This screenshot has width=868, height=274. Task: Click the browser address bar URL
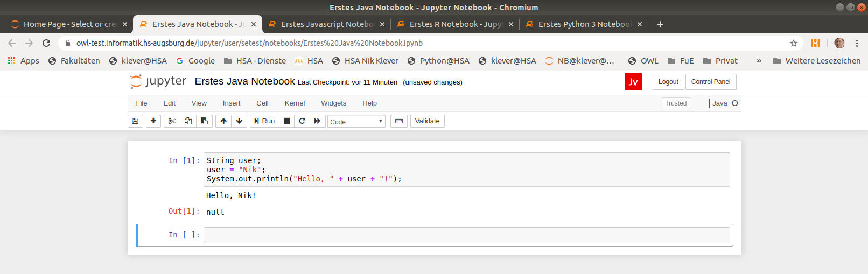pos(249,43)
